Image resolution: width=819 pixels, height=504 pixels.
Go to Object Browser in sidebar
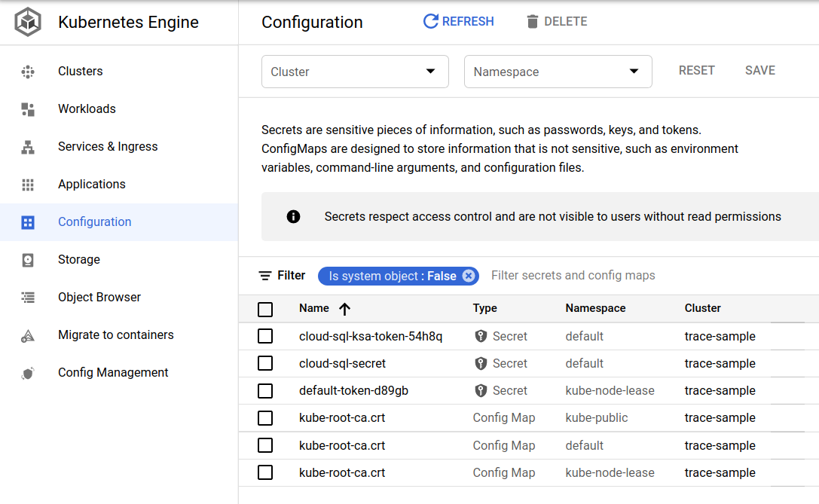[99, 298]
